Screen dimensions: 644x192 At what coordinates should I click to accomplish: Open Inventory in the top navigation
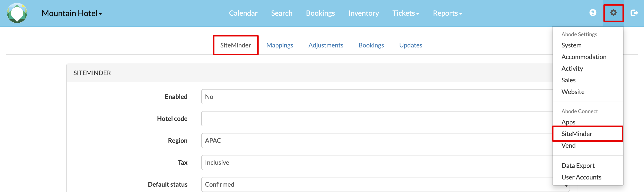click(x=363, y=13)
